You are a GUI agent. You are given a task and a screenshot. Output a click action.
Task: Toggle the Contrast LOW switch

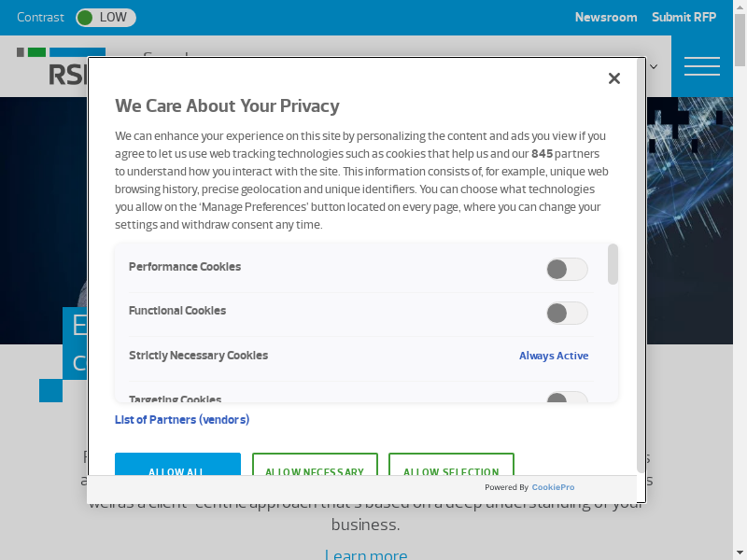click(x=106, y=18)
